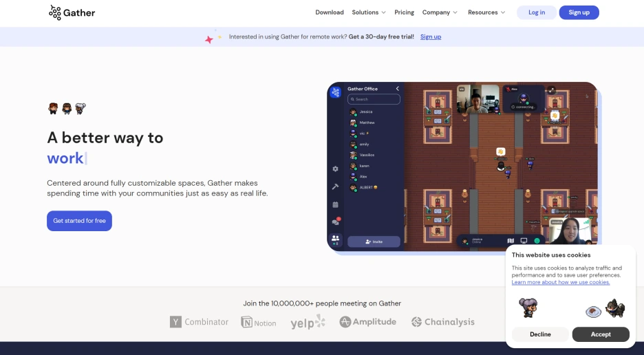This screenshot has height=355, width=644.
Task: Click the Amplitude logo
Action: pos(368,322)
